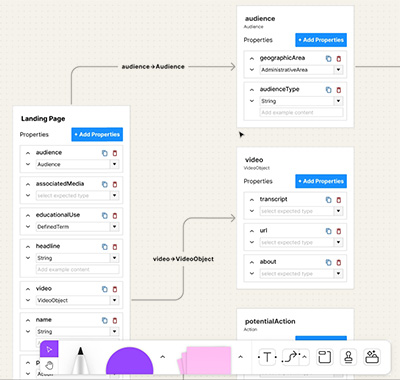
Task: Select the purple circle shape tool
Action: [x=130, y=361]
